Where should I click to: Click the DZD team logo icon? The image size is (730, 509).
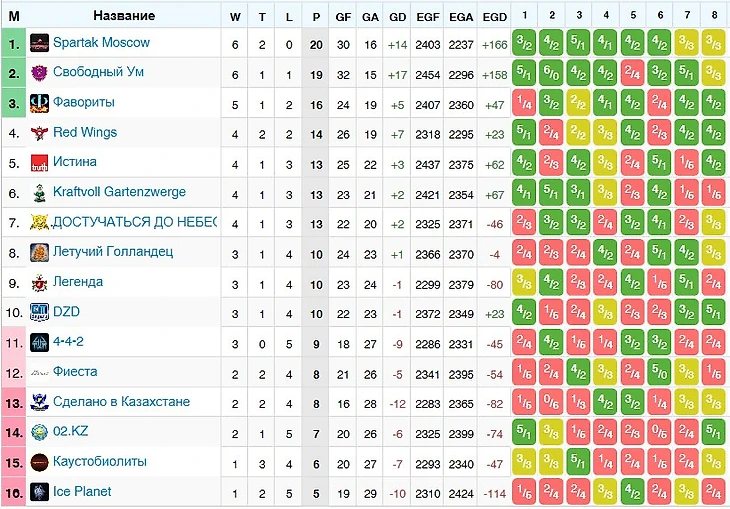pyautogui.click(x=39, y=312)
